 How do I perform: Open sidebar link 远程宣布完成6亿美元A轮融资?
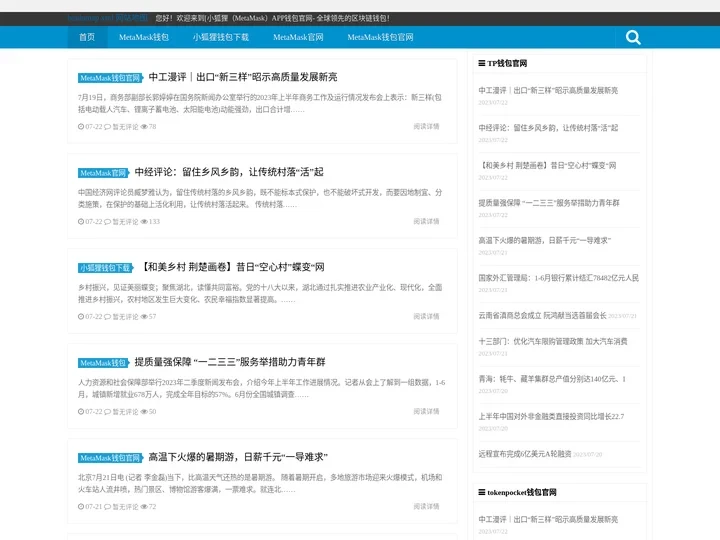(525, 454)
